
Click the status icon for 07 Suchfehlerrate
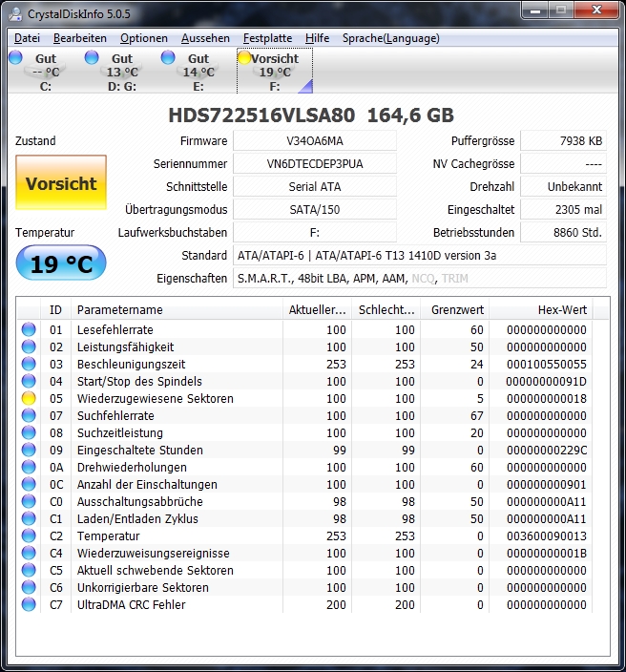[29, 415]
